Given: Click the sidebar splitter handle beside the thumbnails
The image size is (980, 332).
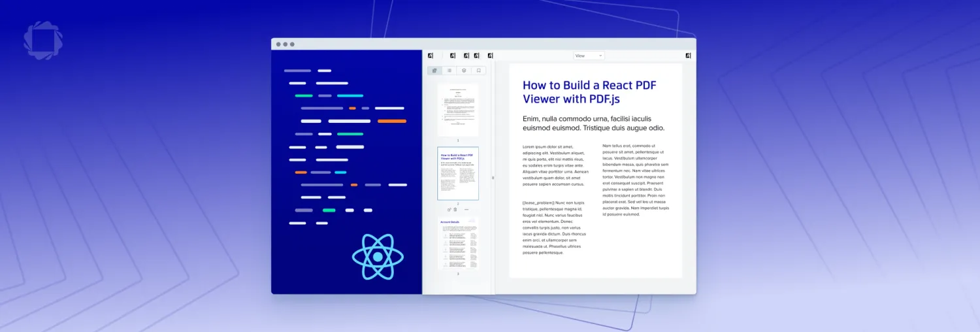Looking at the screenshot, I should (493, 178).
